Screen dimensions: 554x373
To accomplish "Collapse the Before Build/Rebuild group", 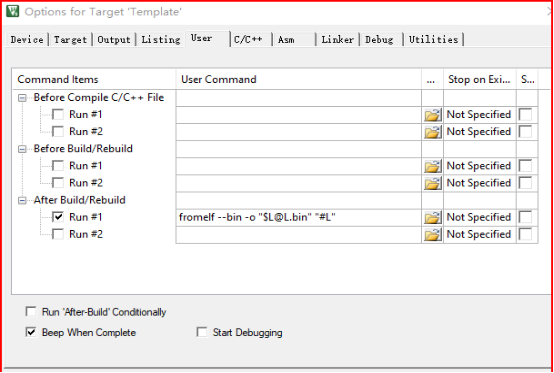I will pos(22,149).
